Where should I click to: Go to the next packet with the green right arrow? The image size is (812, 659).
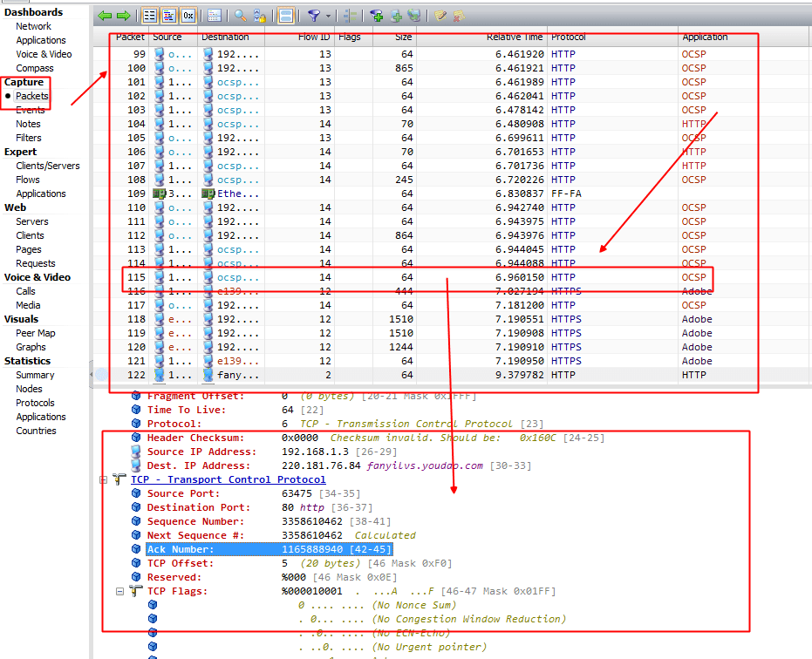[123, 16]
